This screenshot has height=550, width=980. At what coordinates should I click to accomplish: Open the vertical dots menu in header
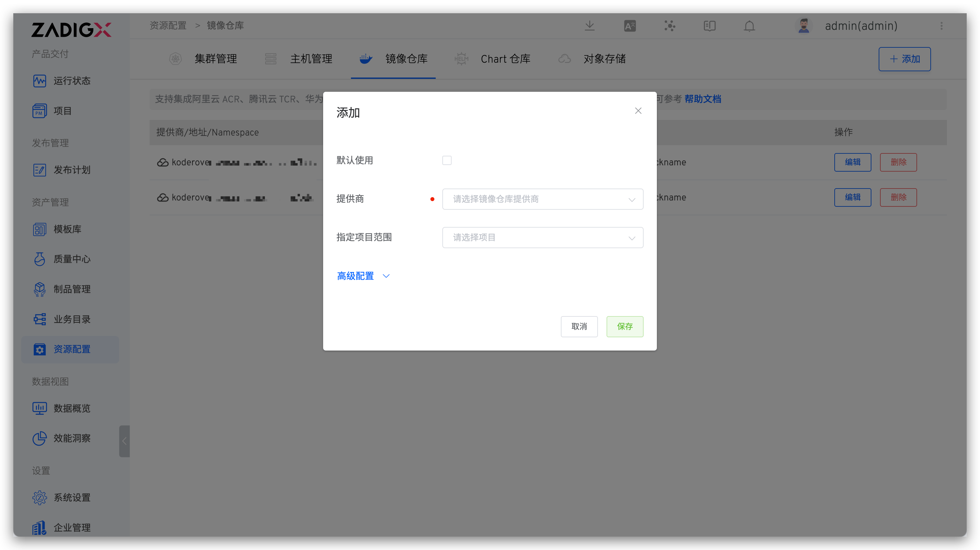coord(942,26)
